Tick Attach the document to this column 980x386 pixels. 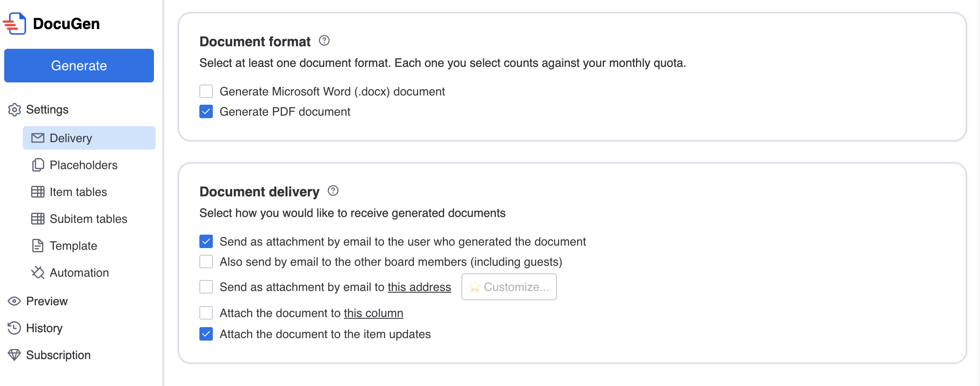click(206, 313)
